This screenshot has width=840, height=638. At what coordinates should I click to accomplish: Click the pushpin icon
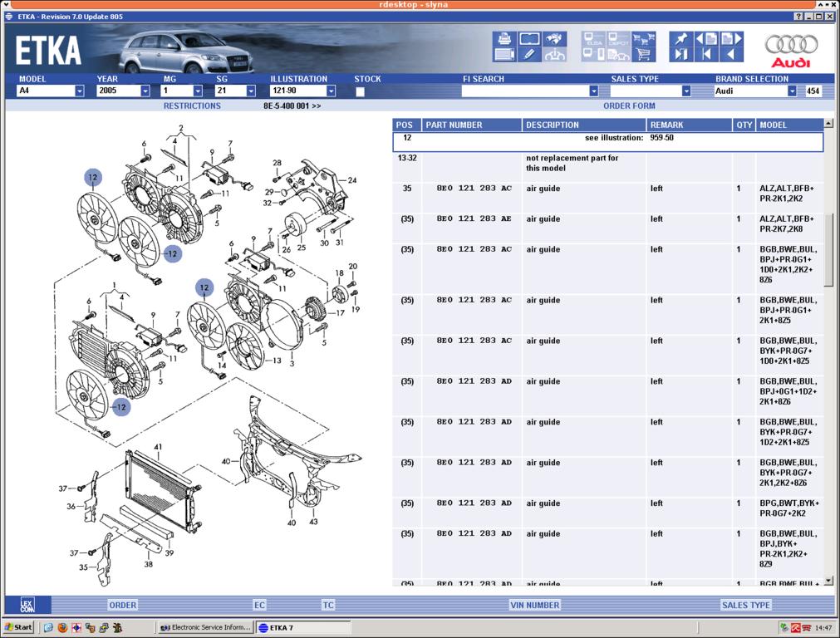click(681, 39)
